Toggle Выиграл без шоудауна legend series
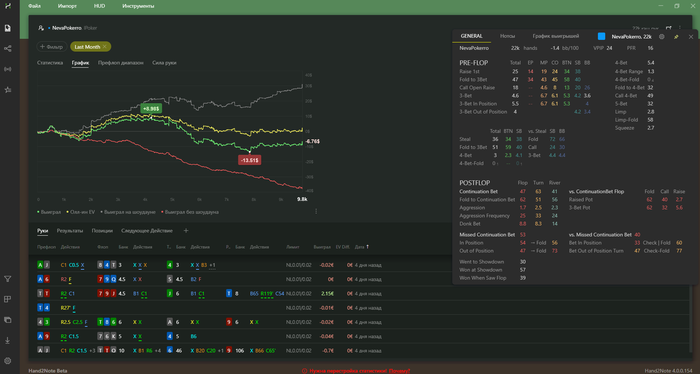 pyautogui.click(x=190, y=212)
